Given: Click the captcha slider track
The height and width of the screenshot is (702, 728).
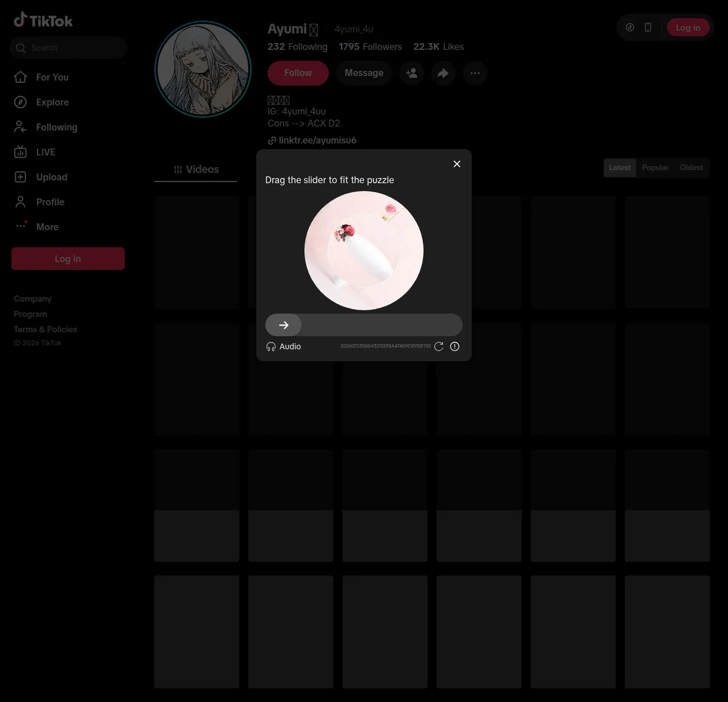Looking at the screenshot, I should click(364, 325).
